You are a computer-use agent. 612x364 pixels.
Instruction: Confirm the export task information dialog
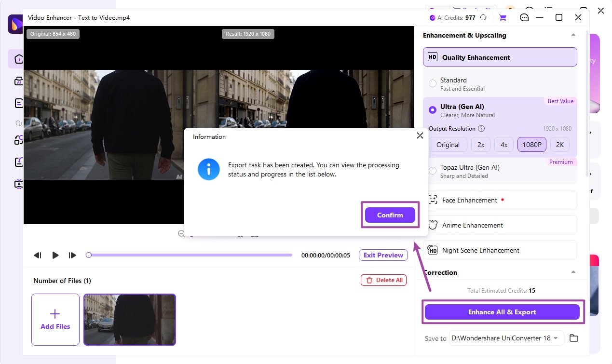tap(390, 215)
